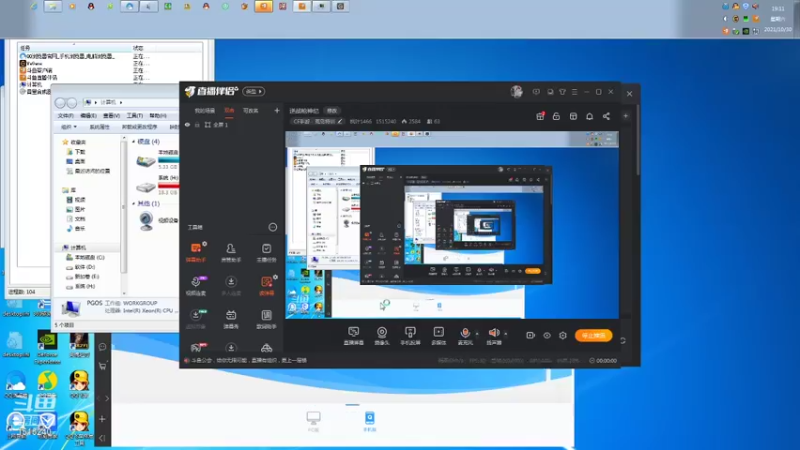Open the gift box icon with red badge
Screen dimensions: 800x450
(x=540, y=116)
